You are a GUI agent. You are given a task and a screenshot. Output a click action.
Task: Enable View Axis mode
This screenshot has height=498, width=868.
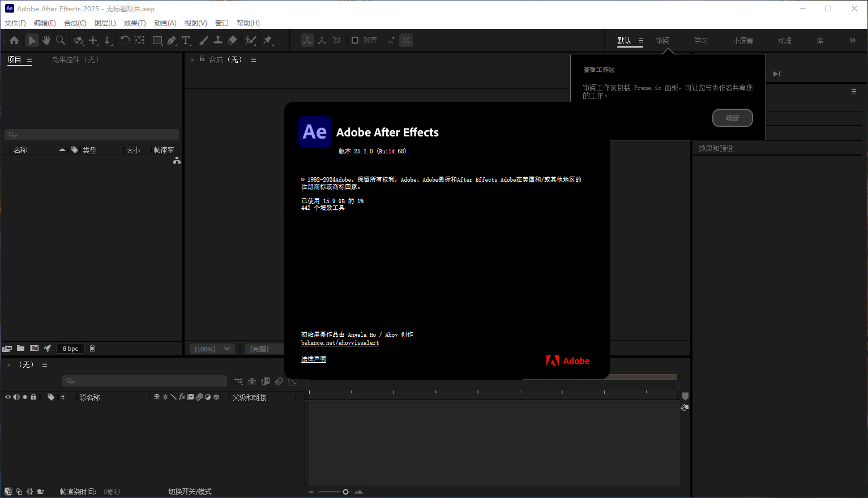click(337, 40)
